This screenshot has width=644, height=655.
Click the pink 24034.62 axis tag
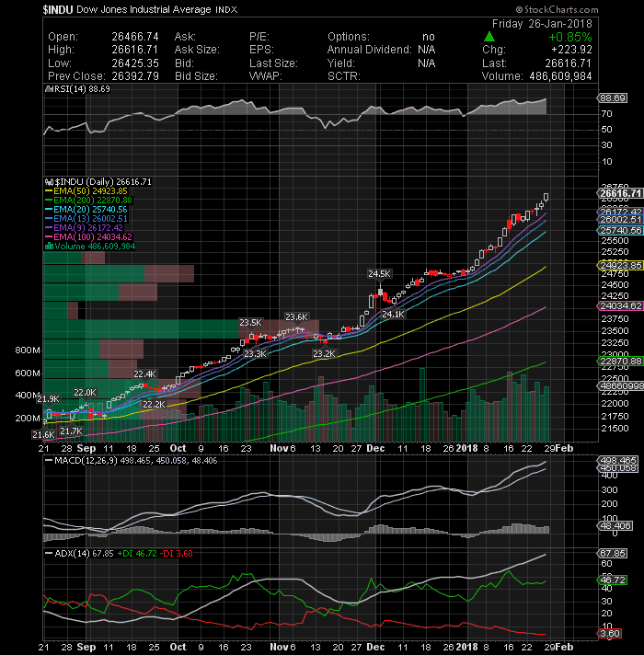[621, 305]
